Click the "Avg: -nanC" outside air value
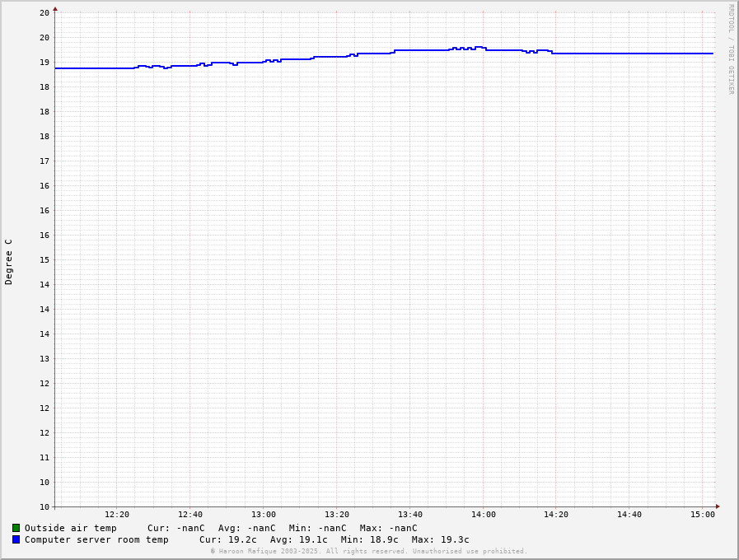Viewport: 739px width, 560px height. coord(247,528)
